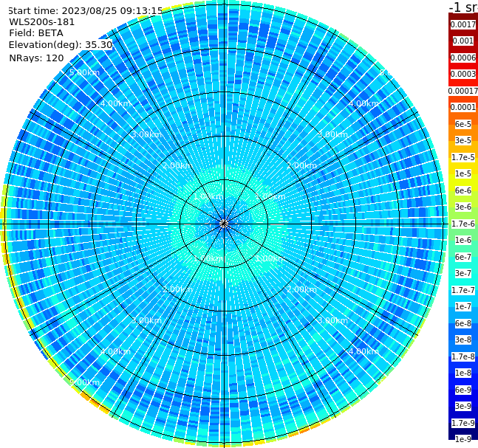The width and height of the screenshot is (478, 448).
Task: Select the 2.00km label in upper-right quadrant
Action: (x=301, y=165)
